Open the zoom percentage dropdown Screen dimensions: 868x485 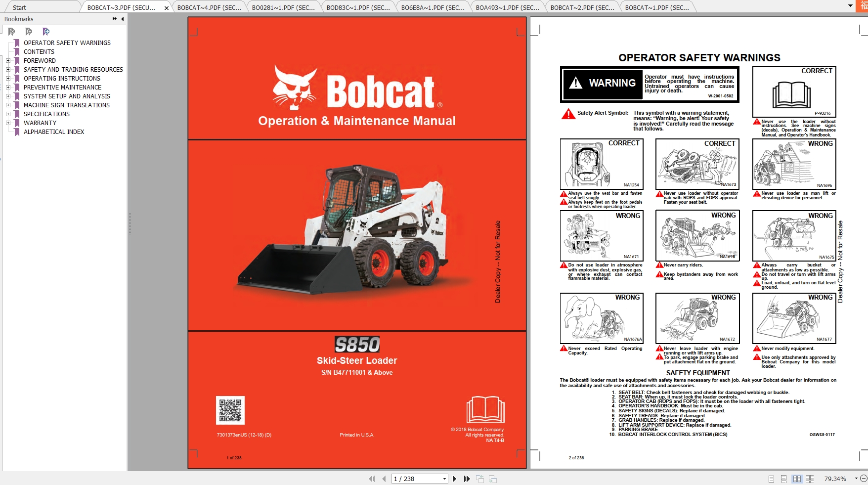point(857,478)
